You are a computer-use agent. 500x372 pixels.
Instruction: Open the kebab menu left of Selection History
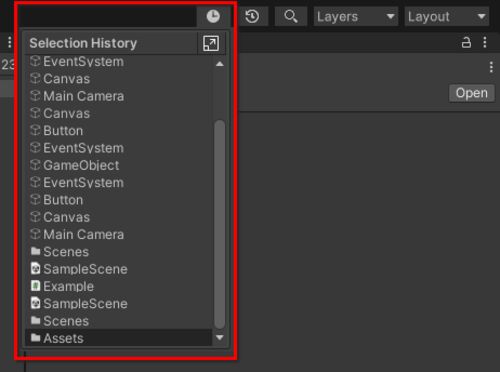point(10,42)
